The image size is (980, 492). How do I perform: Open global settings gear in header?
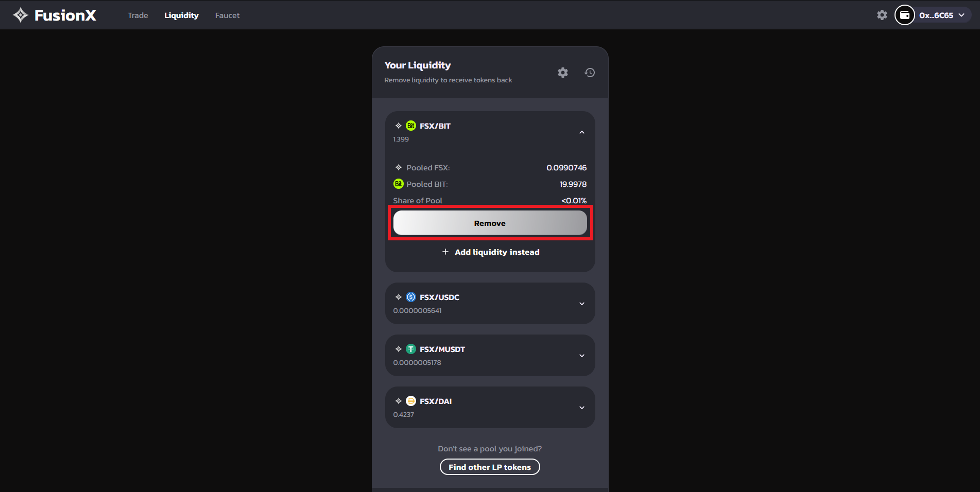882,15
